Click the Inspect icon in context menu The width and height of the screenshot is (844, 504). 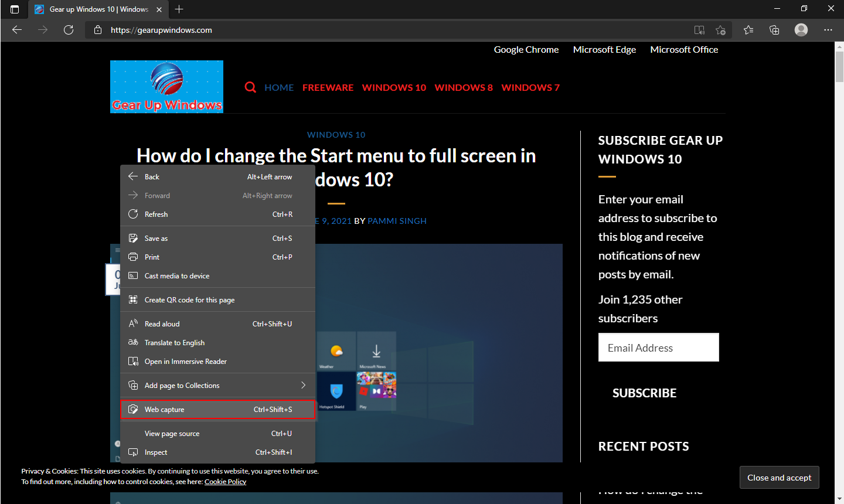pos(133,452)
